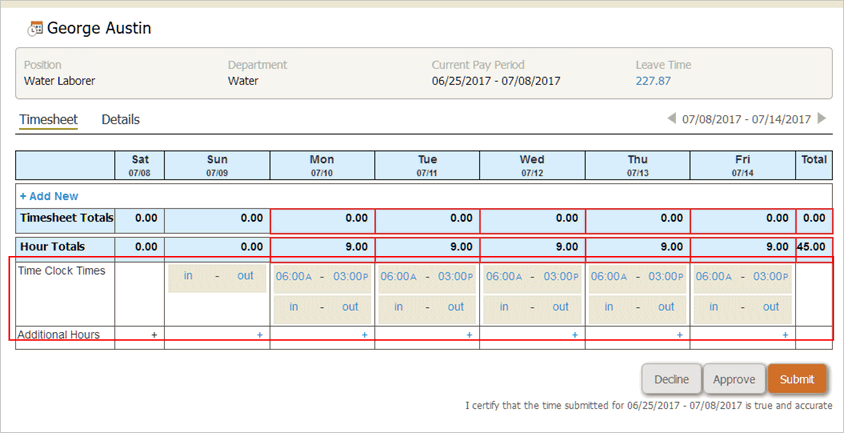Viewport: 844px width, 433px height.
Task: Edit Monday 06:00A - 03:00P clock entry
Action: [322, 278]
